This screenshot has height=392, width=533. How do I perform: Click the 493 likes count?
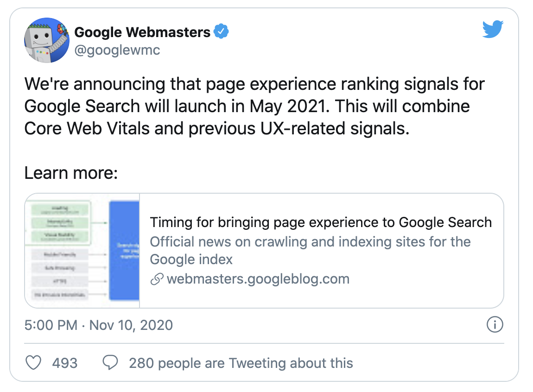[x=65, y=363]
